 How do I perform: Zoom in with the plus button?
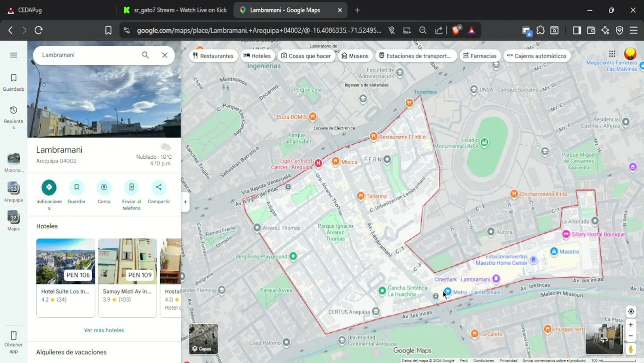tap(631, 325)
